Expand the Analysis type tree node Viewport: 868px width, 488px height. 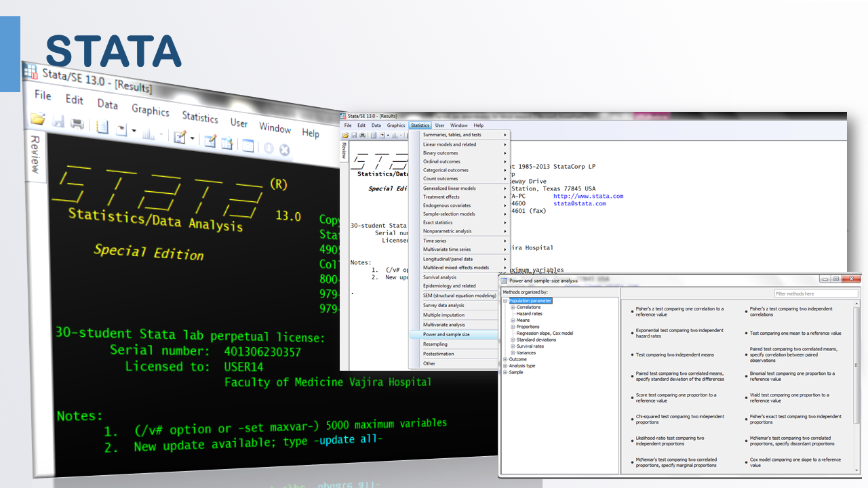(x=505, y=366)
